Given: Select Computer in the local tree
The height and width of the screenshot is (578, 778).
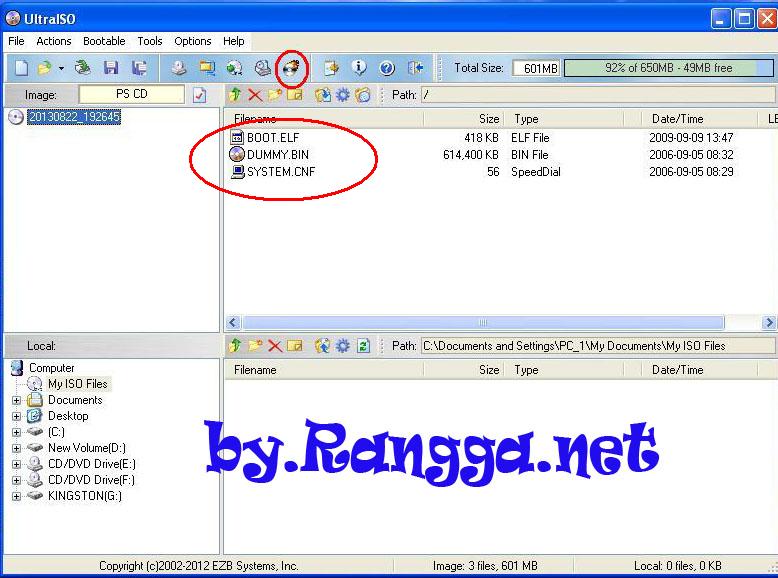Looking at the screenshot, I should click(x=52, y=368).
